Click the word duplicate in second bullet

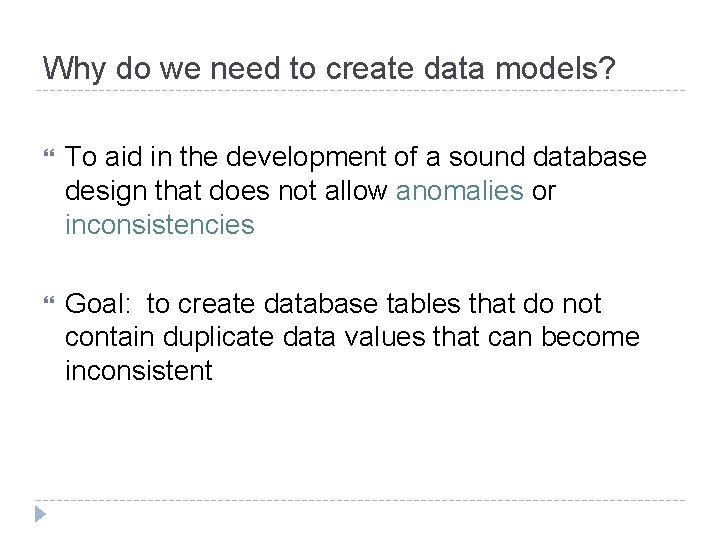tap(218, 339)
